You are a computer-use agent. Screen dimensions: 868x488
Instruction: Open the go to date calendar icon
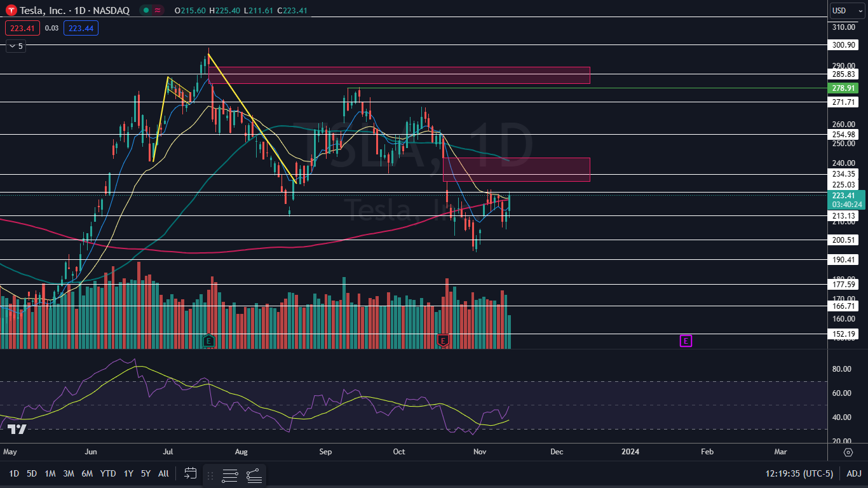pos(191,473)
